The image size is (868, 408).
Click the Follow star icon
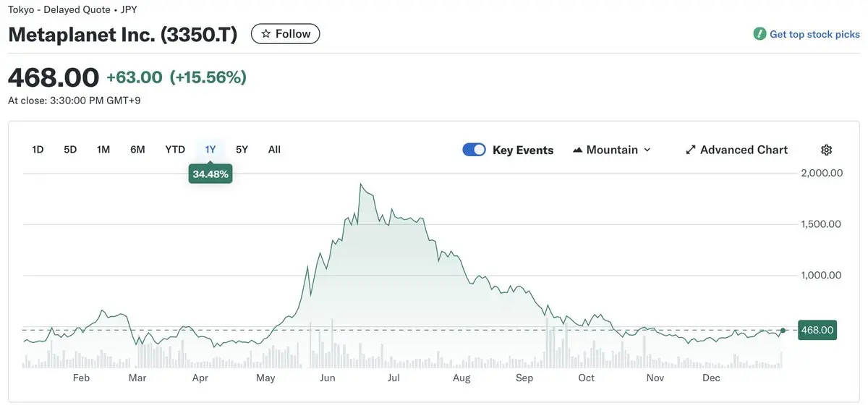click(x=266, y=34)
